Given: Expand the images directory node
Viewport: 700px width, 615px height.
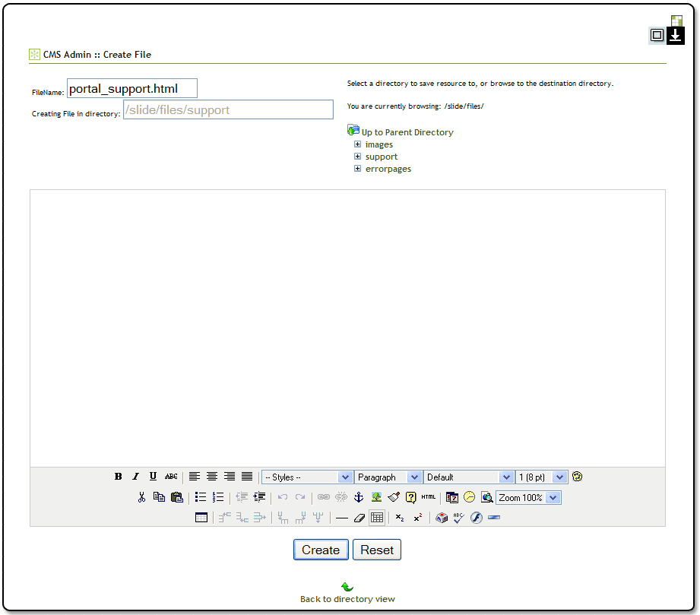Looking at the screenshot, I should 357,144.
